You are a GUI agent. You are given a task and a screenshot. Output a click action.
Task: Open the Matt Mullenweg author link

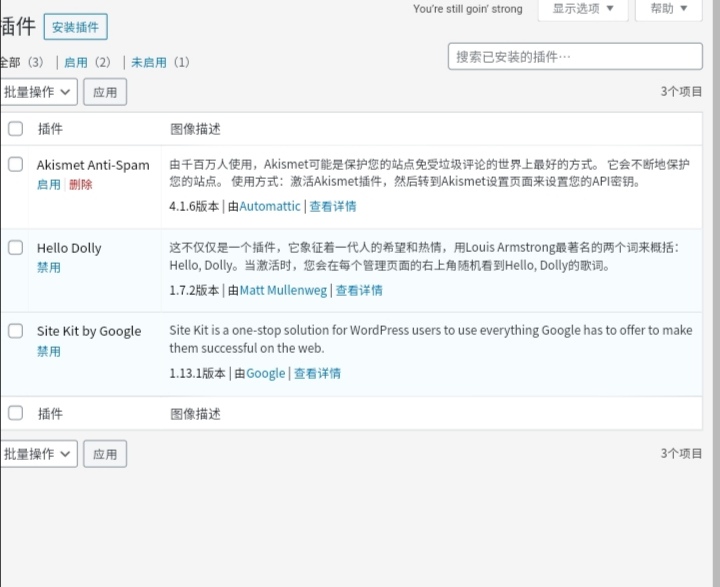point(283,290)
